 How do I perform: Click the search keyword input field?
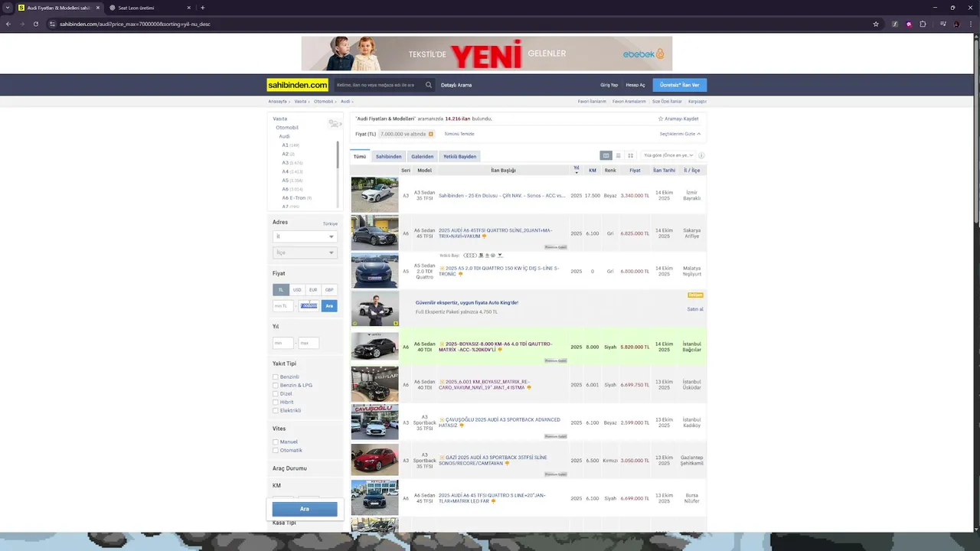pyautogui.click(x=378, y=85)
